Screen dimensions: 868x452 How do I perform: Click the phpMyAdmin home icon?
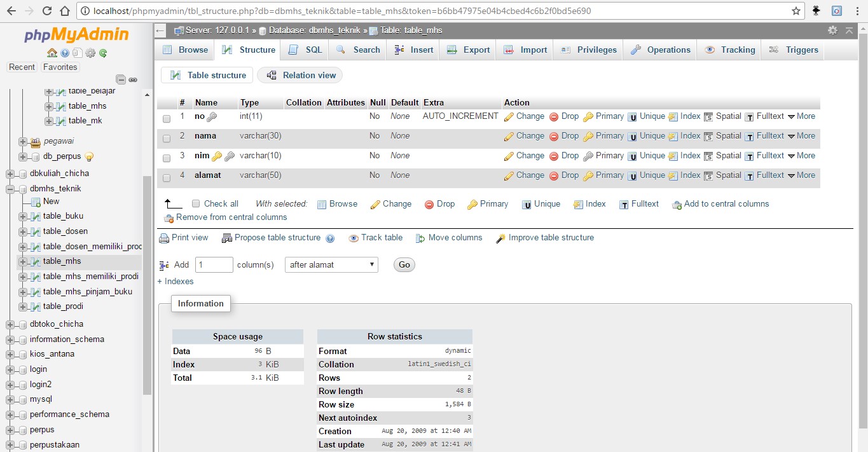pos(52,53)
